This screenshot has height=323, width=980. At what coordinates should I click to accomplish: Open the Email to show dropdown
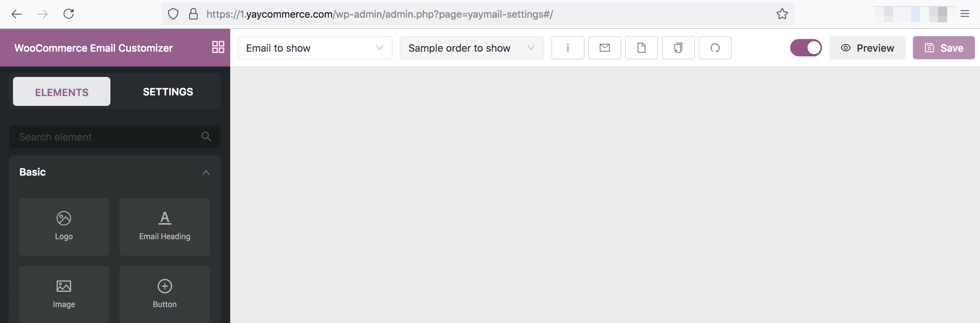click(315, 48)
